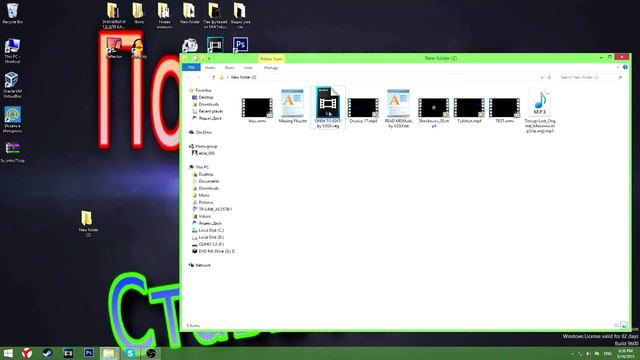Open Homegroup in navigation pane
640x360 pixels.
(x=206, y=146)
